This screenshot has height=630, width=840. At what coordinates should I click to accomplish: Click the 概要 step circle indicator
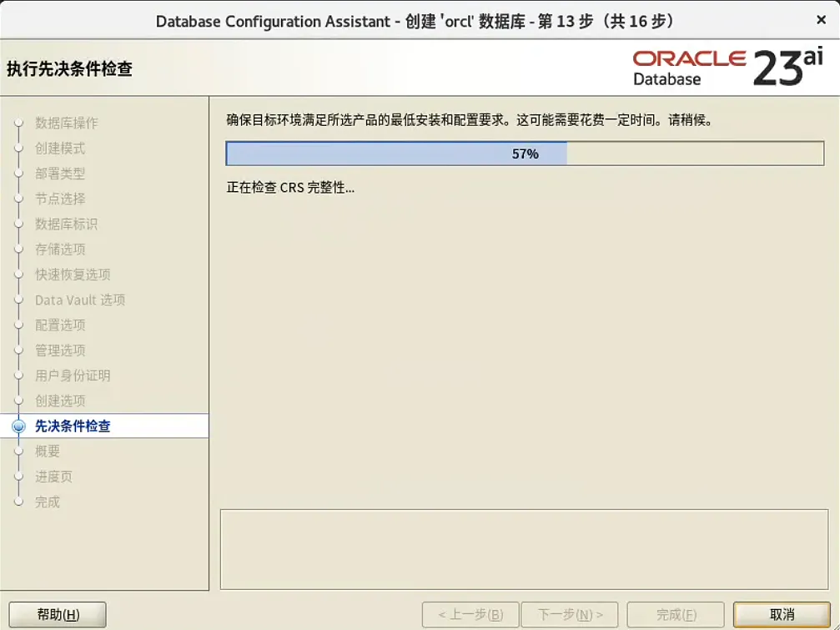[x=18, y=451]
